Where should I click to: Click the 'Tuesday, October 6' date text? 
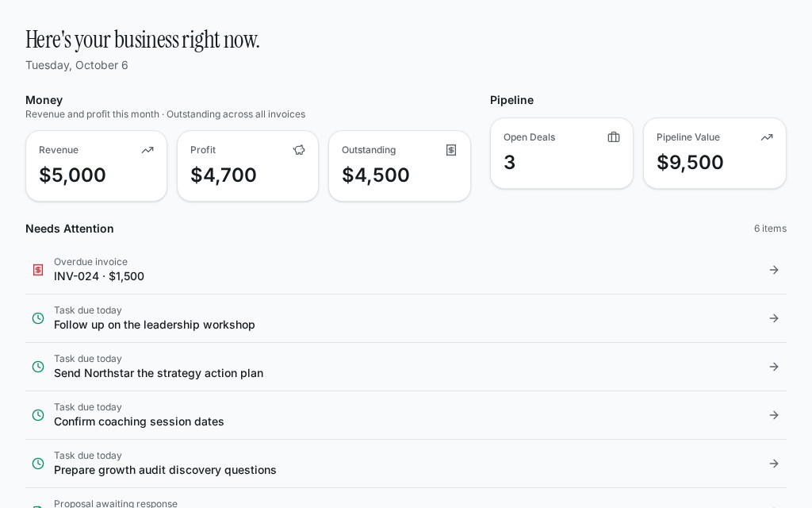tap(77, 65)
